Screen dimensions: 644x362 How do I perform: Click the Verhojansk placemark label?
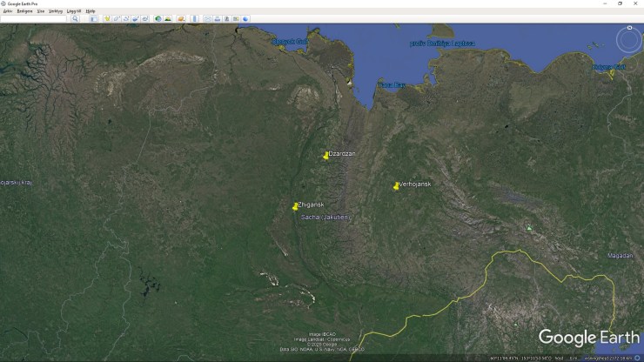415,184
